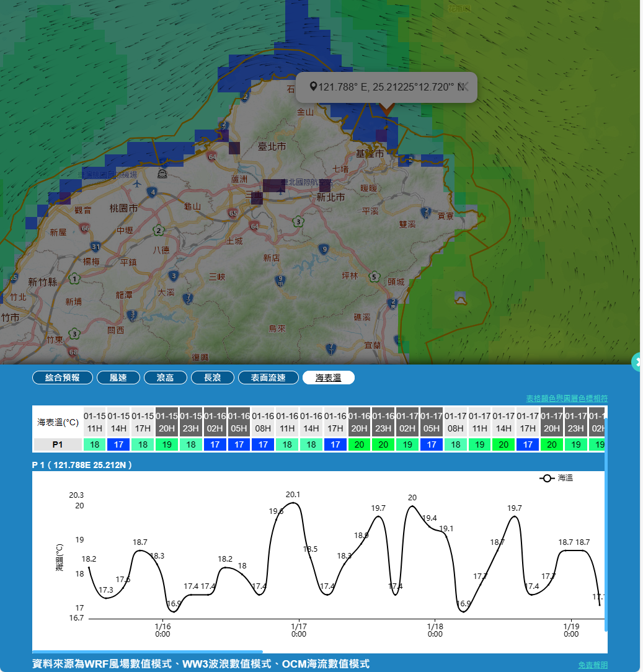
Task: Click the Taoyuan airport airplane icon on the map
Action: tap(136, 183)
